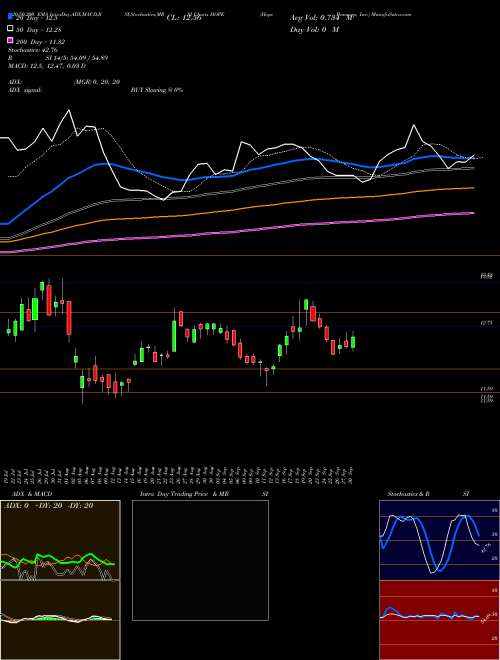The width and height of the screenshot is (500, 660).
Task: Click the RSI 14/5 values line
Action: click(58, 58)
